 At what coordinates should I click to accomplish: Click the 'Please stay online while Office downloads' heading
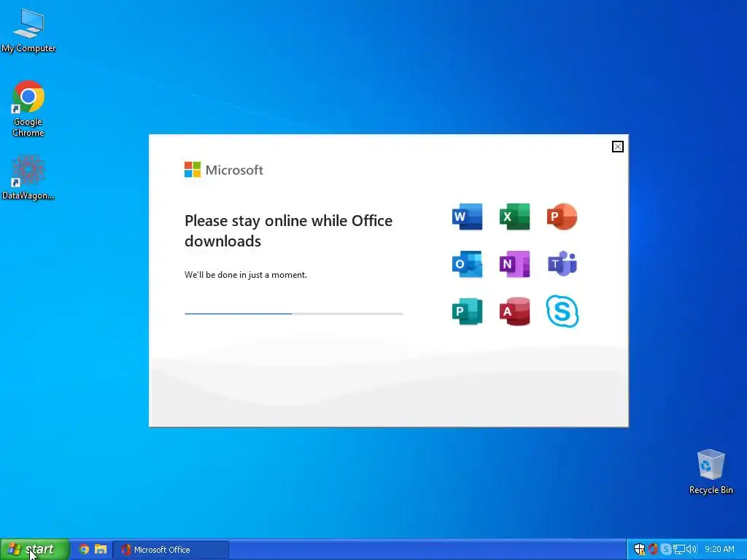pos(288,231)
